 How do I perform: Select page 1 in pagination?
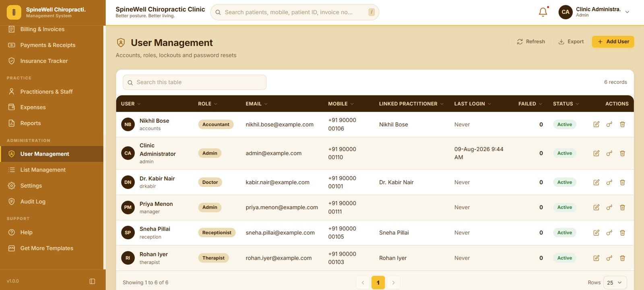(378, 283)
